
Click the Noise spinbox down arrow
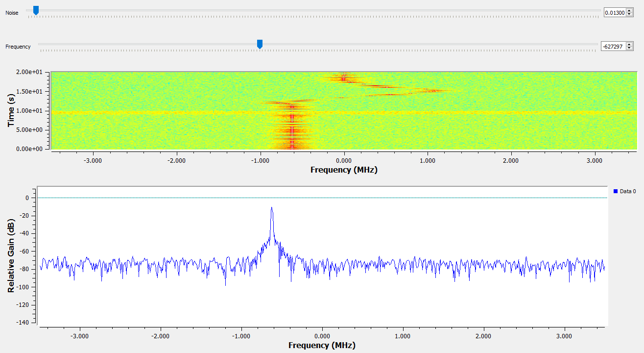(x=629, y=15)
